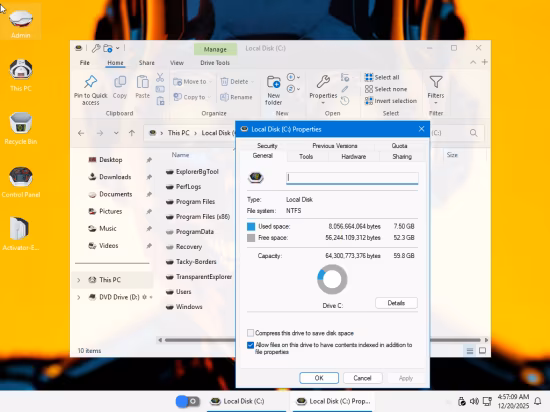The image size is (550, 412).
Task: Click the Cut scissors icon
Action: [x=160, y=77]
